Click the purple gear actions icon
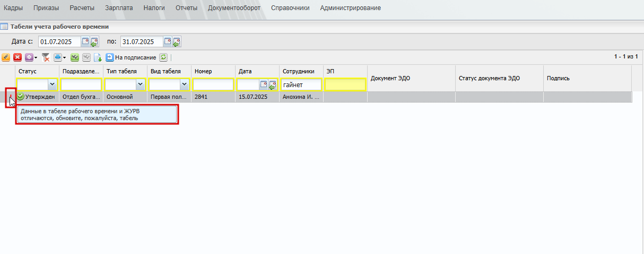644x254 pixels. (29, 57)
